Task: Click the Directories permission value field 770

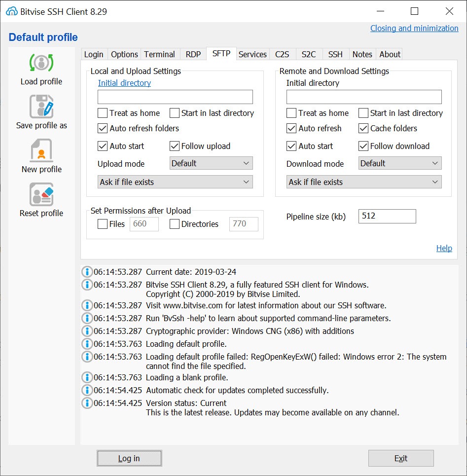Action: point(244,224)
